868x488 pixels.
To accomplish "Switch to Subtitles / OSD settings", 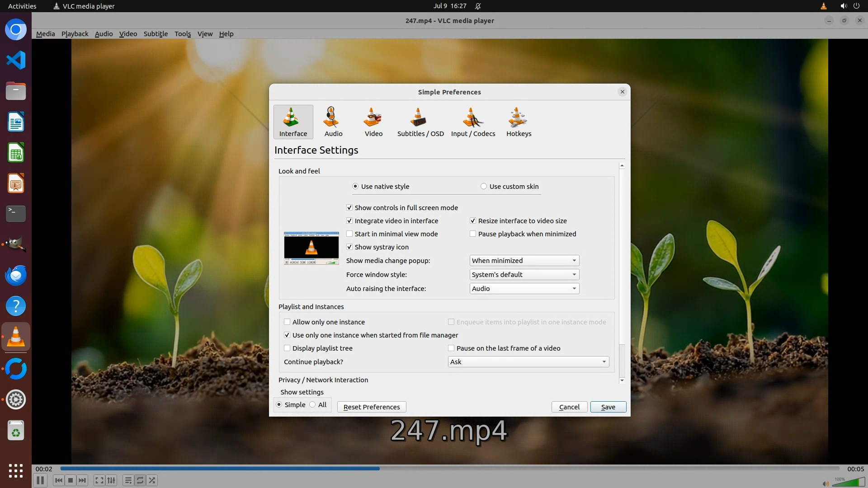I will 420,122.
